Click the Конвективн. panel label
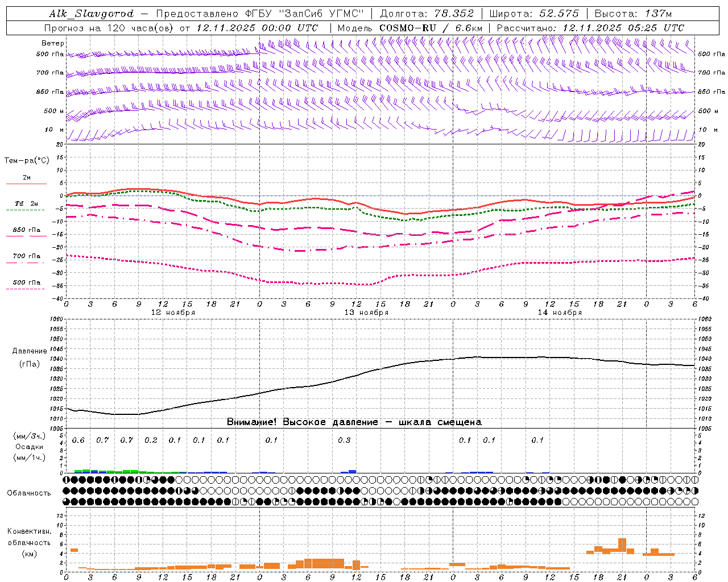This screenshot has height=582, width=728. [x=29, y=531]
